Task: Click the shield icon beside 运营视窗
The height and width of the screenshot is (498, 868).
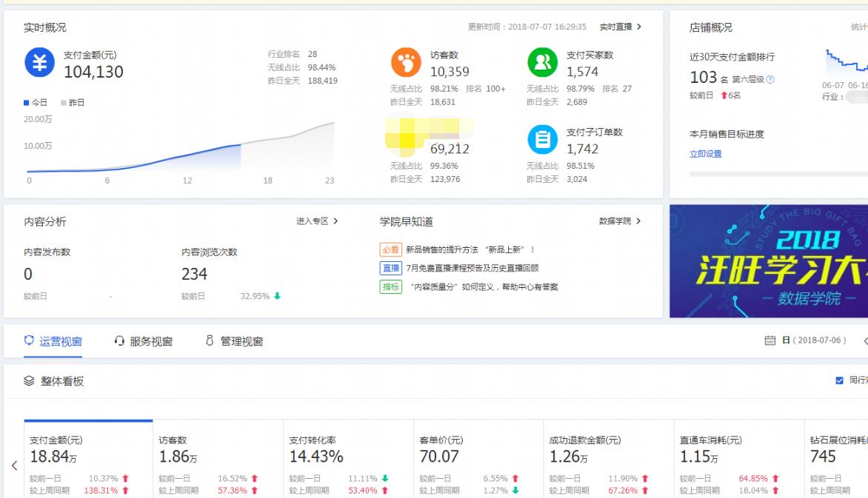Action: point(29,341)
